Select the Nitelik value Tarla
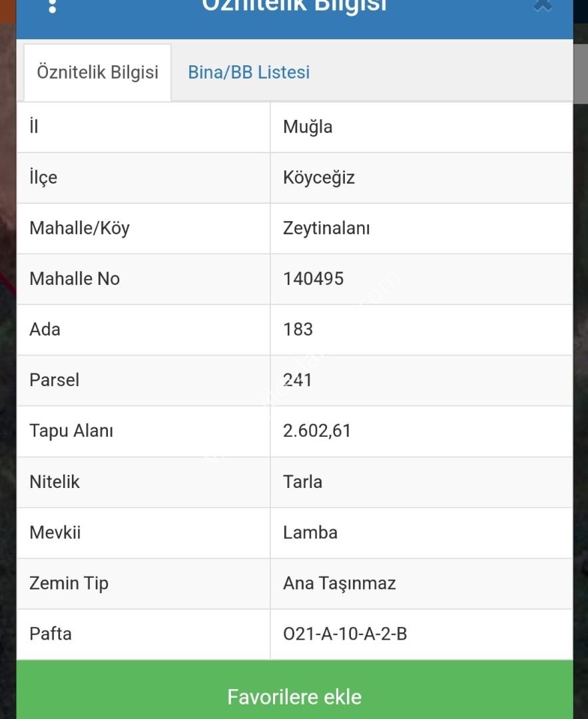The height and width of the screenshot is (719, 588). click(x=302, y=482)
